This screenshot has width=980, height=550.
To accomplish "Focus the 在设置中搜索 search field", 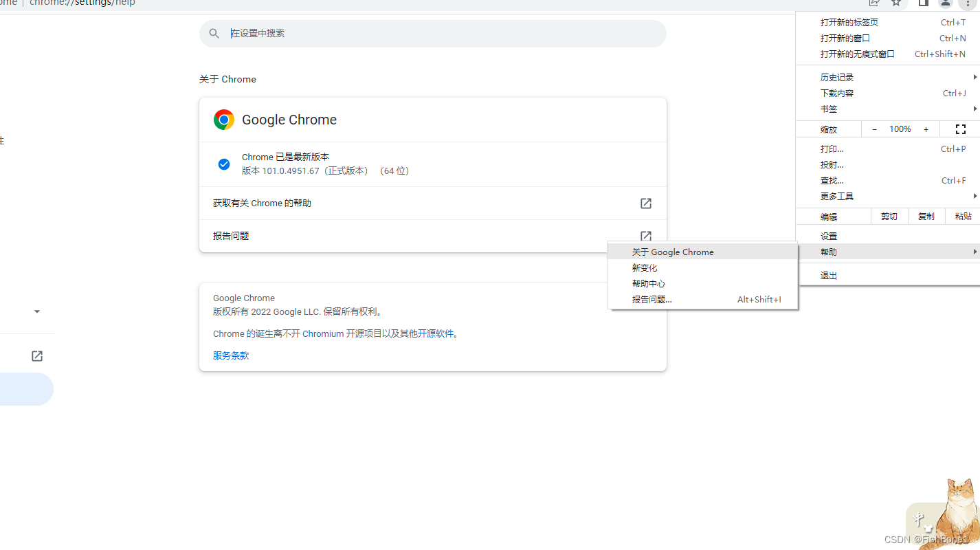I will (433, 33).
